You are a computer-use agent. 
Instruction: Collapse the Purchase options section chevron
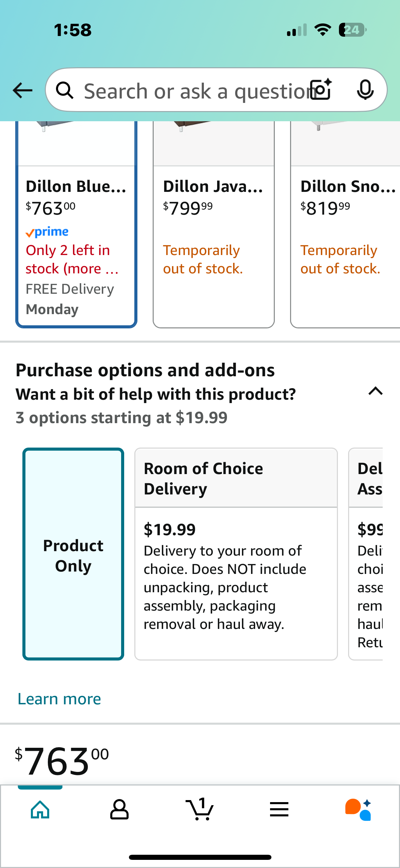pyautogui.click(x=375, y=391)
